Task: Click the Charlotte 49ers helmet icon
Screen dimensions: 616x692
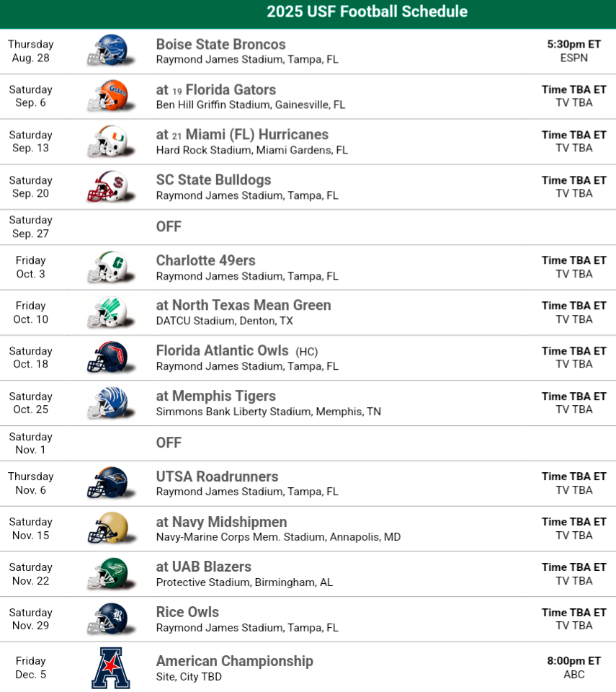Action: 107,267
